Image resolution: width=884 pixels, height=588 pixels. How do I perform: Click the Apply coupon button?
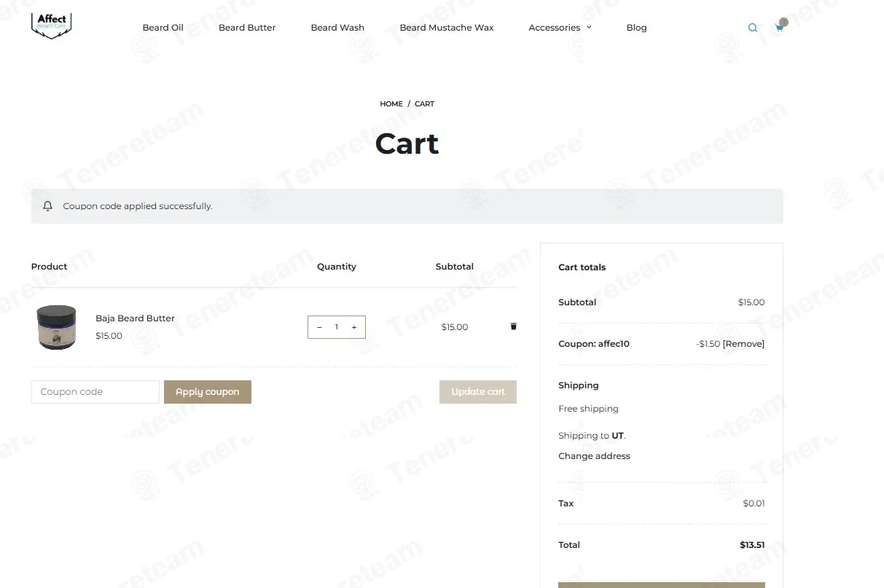pos(208,392)
